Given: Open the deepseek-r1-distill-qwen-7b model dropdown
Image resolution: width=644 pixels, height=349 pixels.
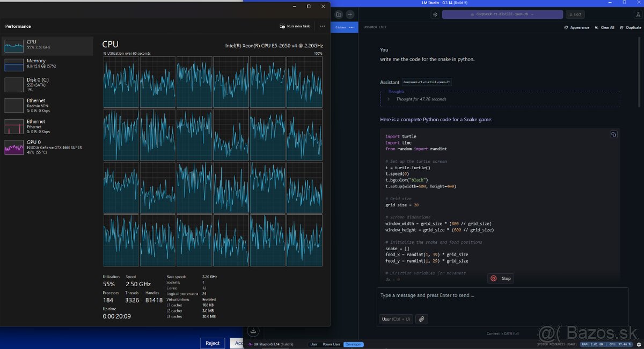Looking at the screenshot, I should coord(502,14).
